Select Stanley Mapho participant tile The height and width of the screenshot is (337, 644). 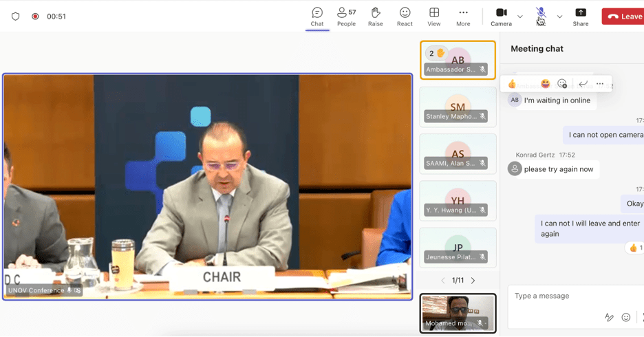(x=458, y=107)
